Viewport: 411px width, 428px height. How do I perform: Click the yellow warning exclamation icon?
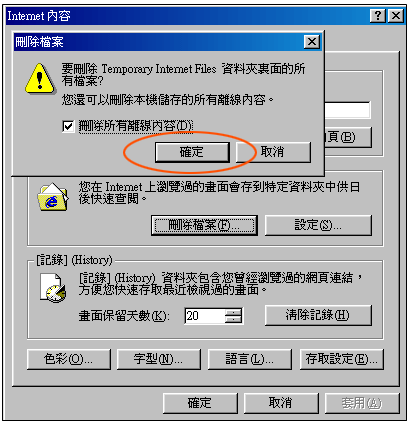click(x=40, y=79)
